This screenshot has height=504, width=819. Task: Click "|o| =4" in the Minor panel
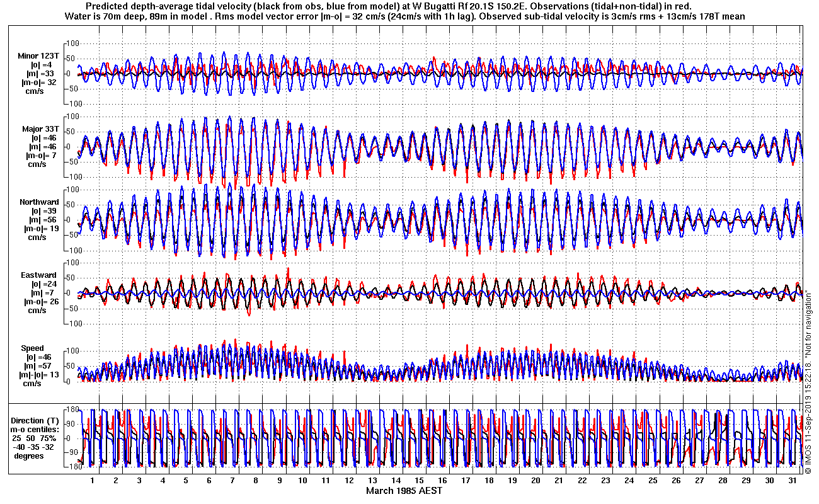[41, 65]
